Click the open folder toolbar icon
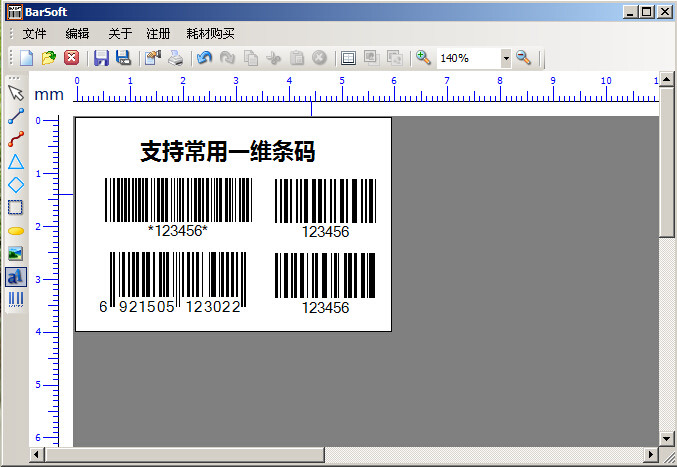The width and height of the screenshot is (677, 467). coord(49,58)
